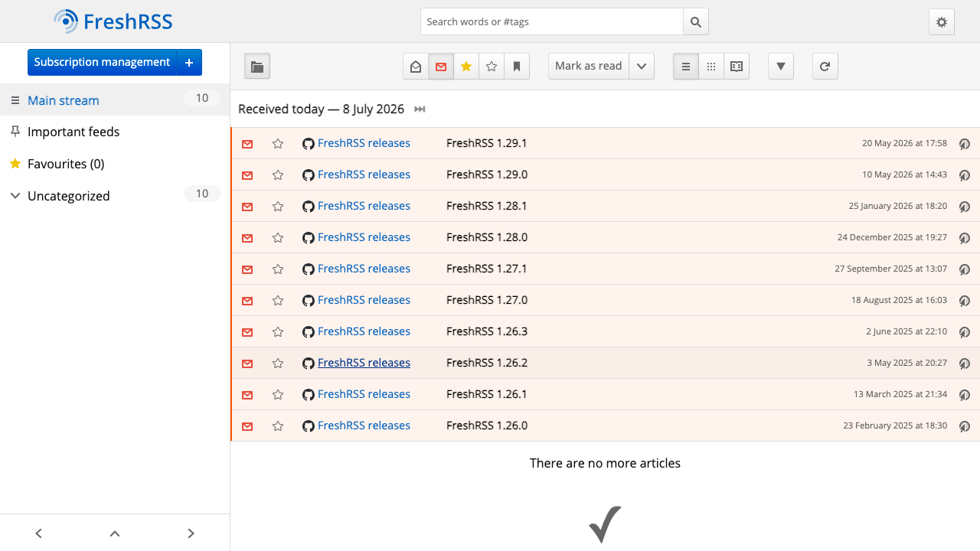The width and height of the screenshot is (980, 551).
Task: Open the article titled FreshRSS 1.26.3
Action: coord(487,331)
